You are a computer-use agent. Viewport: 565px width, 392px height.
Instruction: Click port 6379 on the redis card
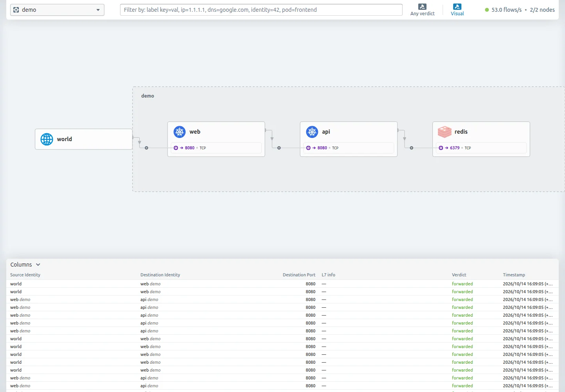[x=455, y=148]
